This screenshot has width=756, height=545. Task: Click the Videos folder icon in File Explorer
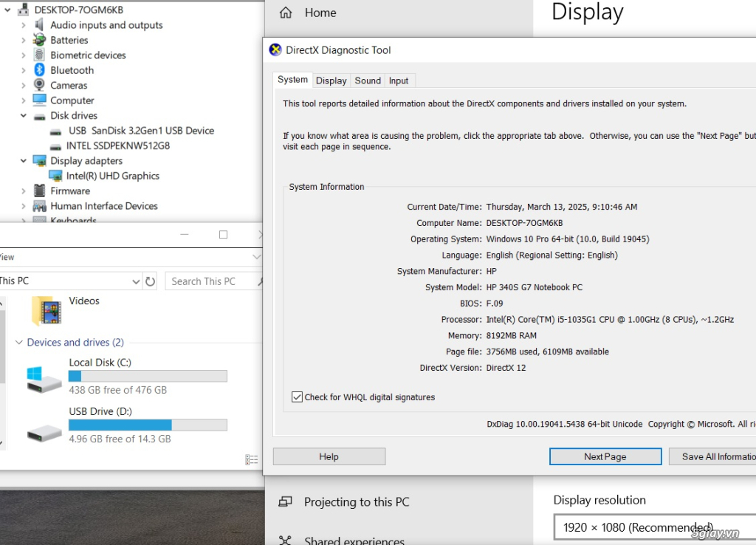pyautogui.click(x=47, y=311)
